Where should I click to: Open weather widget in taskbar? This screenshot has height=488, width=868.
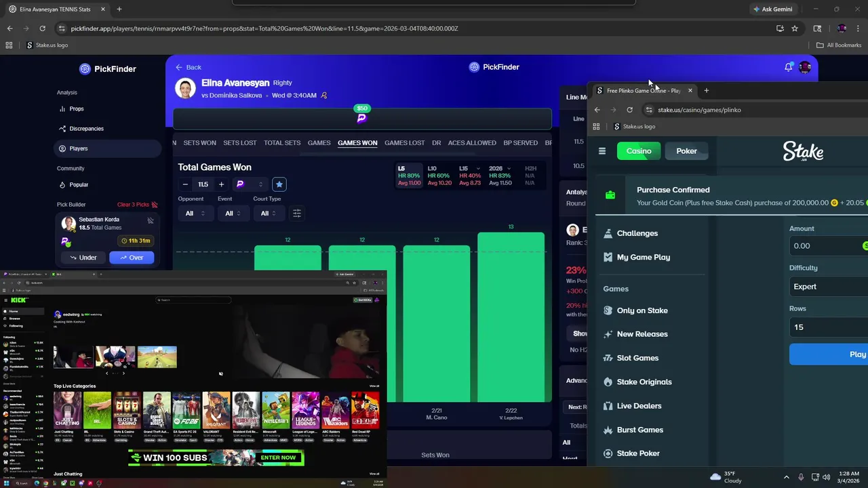tap(726, 477)
